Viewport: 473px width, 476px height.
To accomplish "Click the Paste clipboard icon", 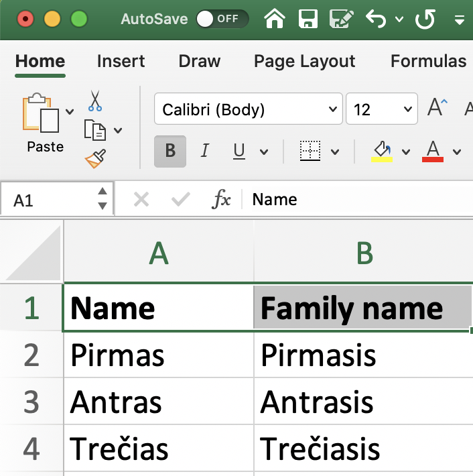I will (42, 113).
